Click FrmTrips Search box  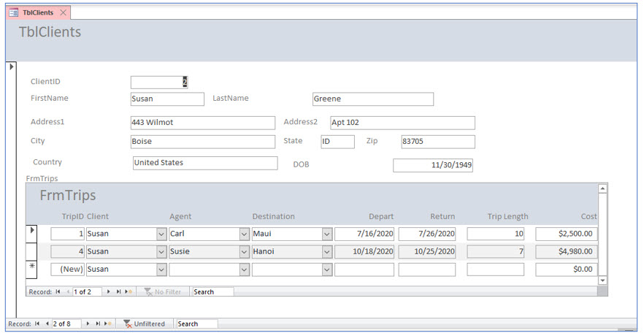(212, 291)
